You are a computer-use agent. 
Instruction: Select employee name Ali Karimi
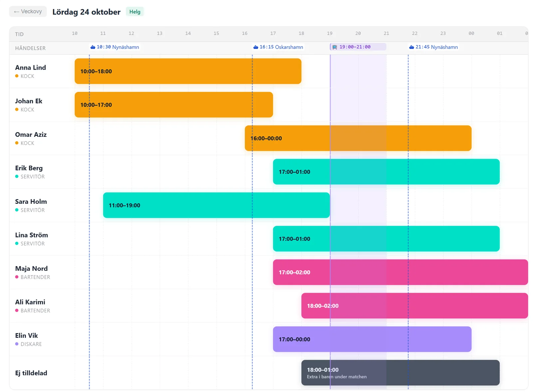[x=30, y=302]
